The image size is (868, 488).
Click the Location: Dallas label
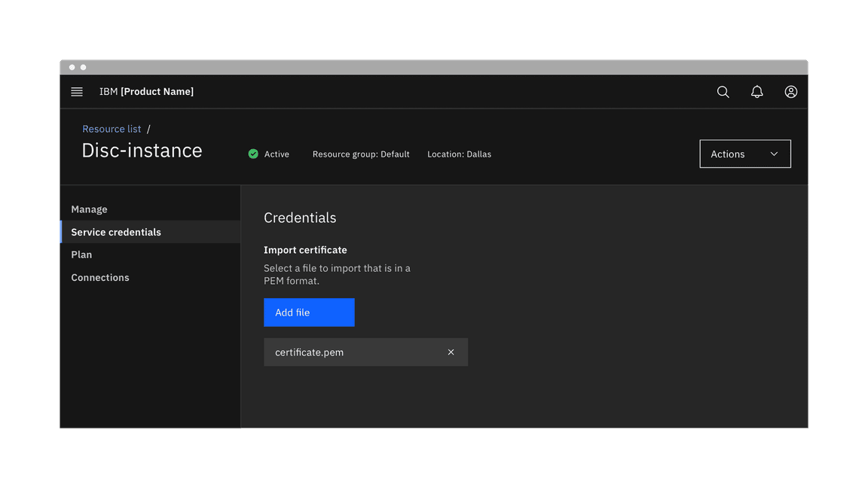click(459, 154)
